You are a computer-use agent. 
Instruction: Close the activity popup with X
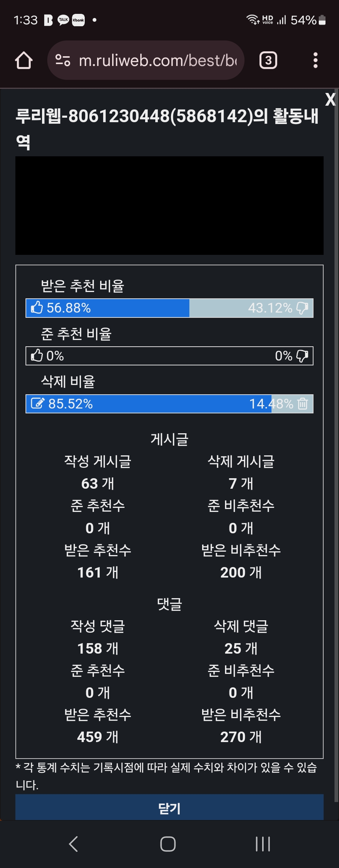(330, 100)
